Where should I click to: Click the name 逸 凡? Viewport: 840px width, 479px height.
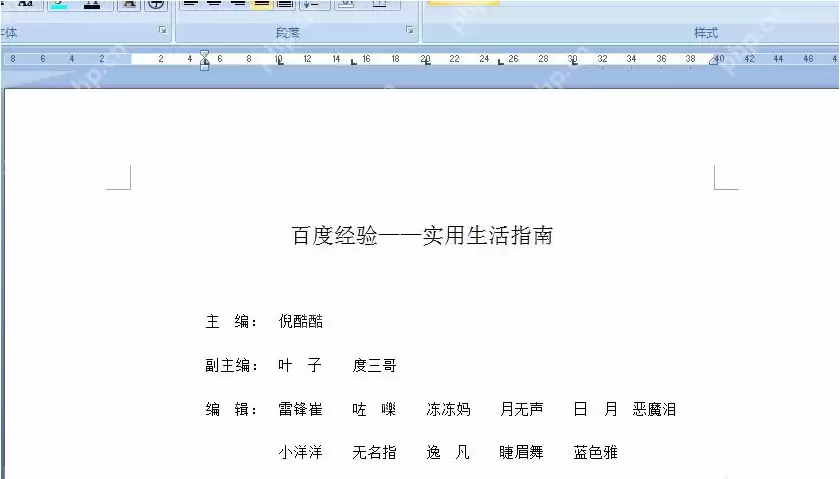coord(448,452)
